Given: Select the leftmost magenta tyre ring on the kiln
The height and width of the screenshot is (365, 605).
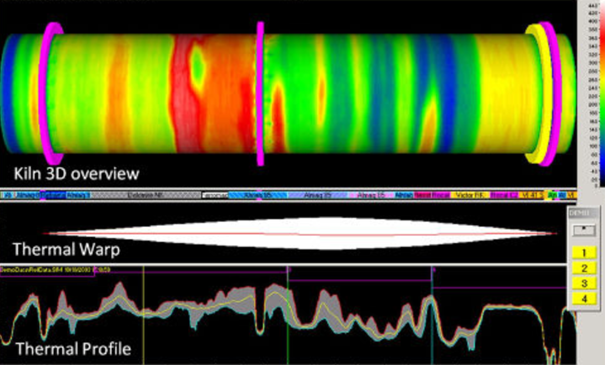Looking at the screenshot, I should [x=53, y=93].
